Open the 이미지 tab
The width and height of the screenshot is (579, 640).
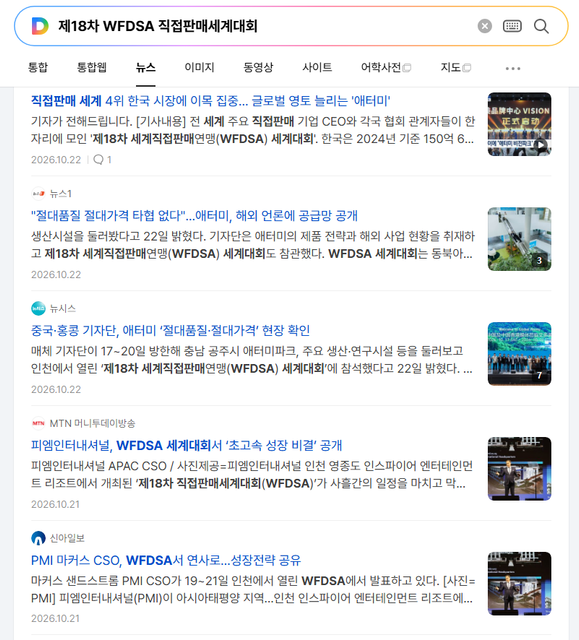click(200, 67)
